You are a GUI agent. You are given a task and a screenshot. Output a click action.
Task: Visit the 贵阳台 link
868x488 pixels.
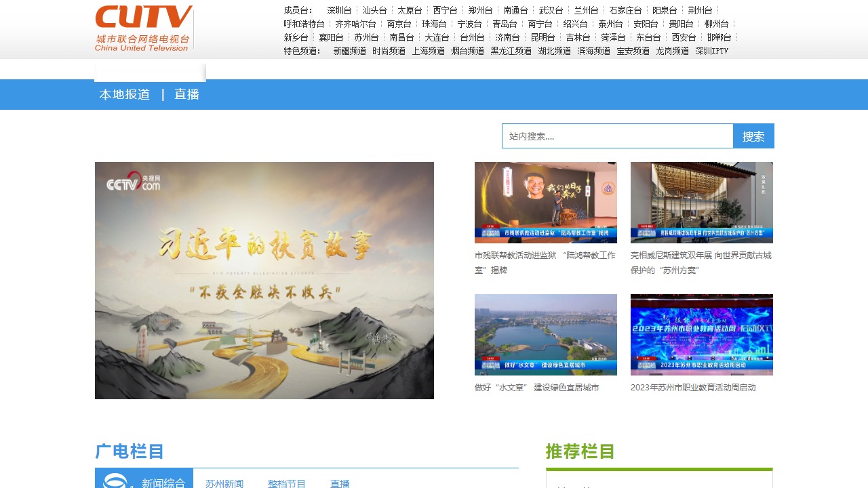681,24
